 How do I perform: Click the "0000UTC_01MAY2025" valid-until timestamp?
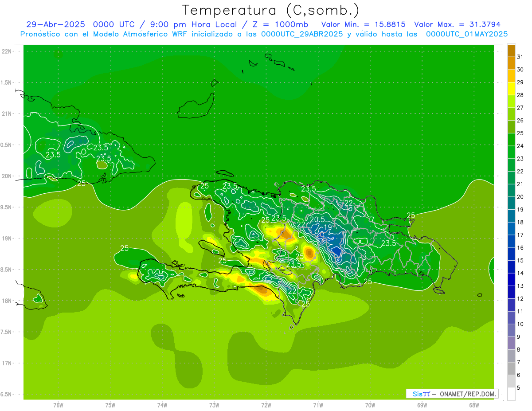point(467,34)
